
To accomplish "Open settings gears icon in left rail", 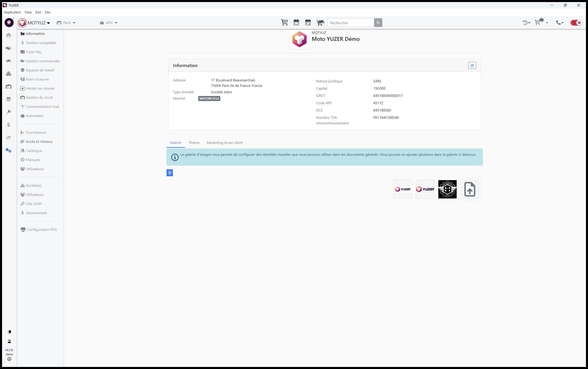I will click(8, 150).
